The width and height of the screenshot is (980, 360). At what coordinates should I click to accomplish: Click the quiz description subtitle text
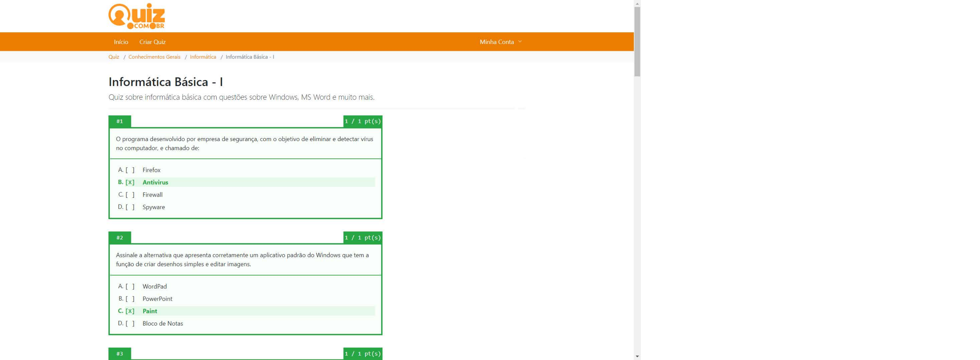click(242, 97)
